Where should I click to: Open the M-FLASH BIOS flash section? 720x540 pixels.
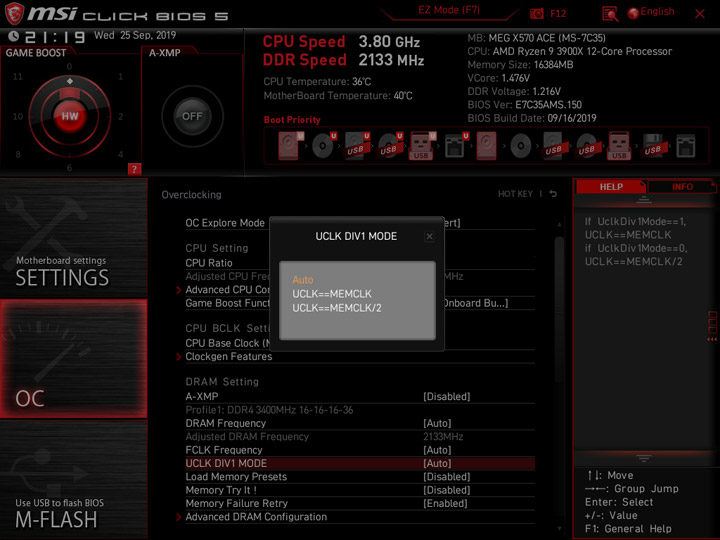coord(73,480)
